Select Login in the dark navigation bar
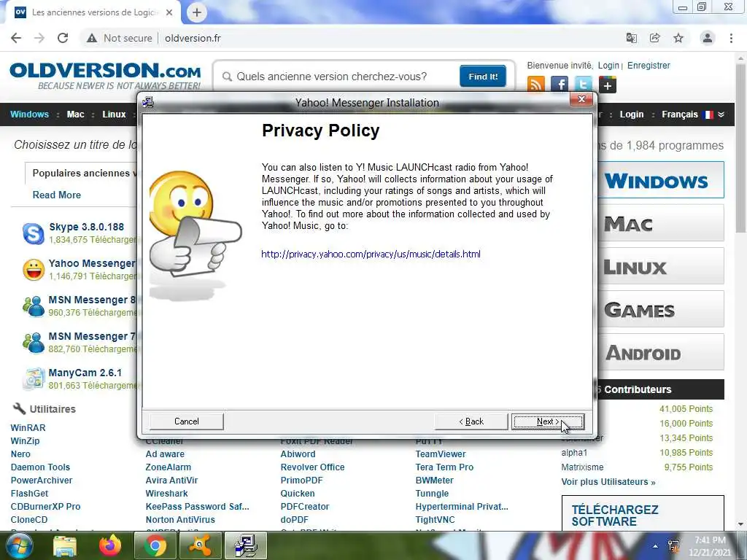 pyautogui.click(x=631, y=114)
